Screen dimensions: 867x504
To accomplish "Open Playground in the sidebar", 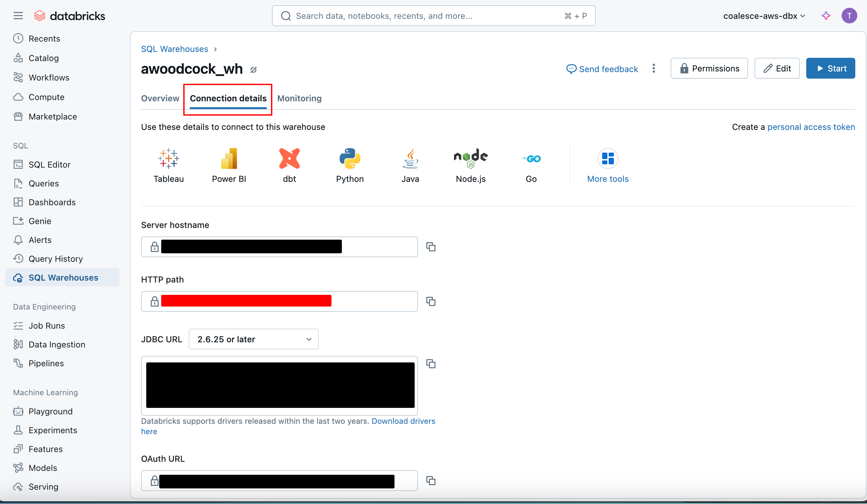I will click(x=63, y=411).
